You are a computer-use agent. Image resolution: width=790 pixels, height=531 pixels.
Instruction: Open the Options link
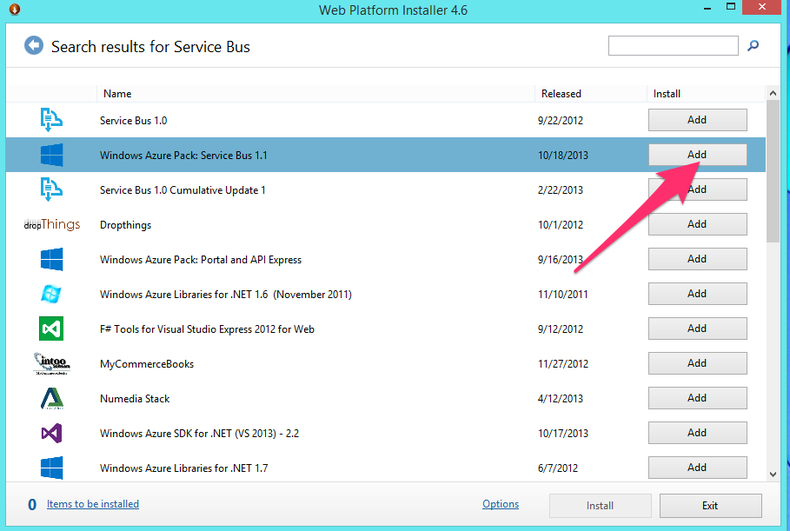(x=500, y=504)
